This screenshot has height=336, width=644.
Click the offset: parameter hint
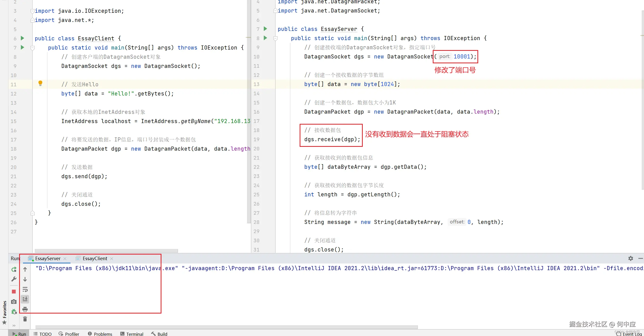click(457, 222)
